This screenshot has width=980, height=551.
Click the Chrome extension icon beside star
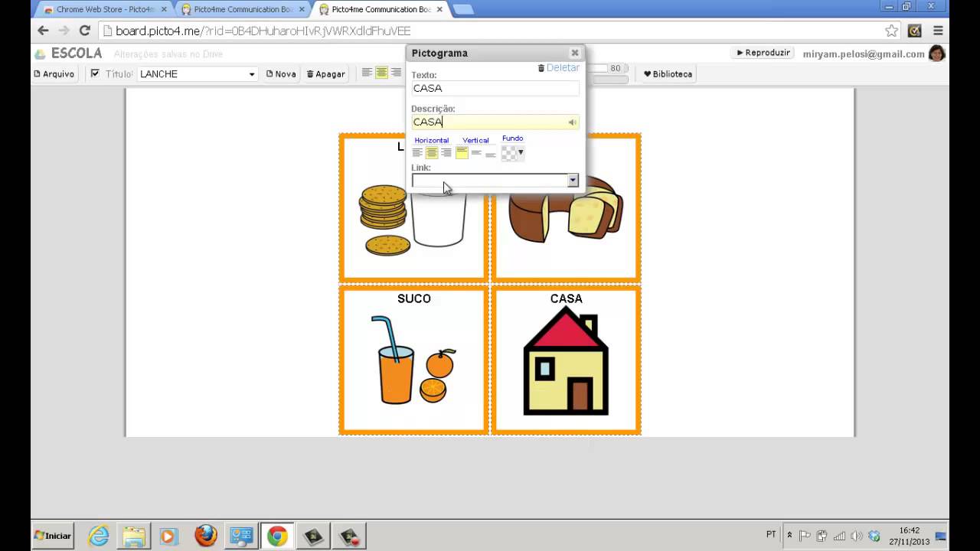click(x=914, y=31)
